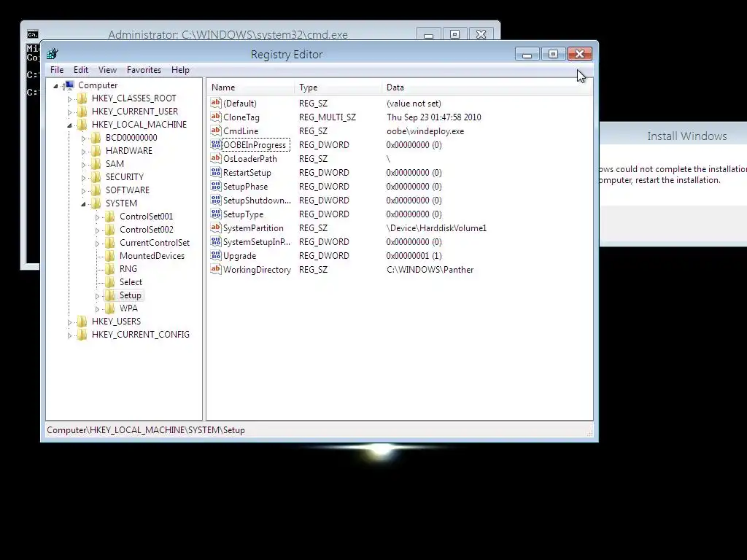Select the Setup key in tree
747x560 pixels.
pyautogui.click(x=130, y=295)
